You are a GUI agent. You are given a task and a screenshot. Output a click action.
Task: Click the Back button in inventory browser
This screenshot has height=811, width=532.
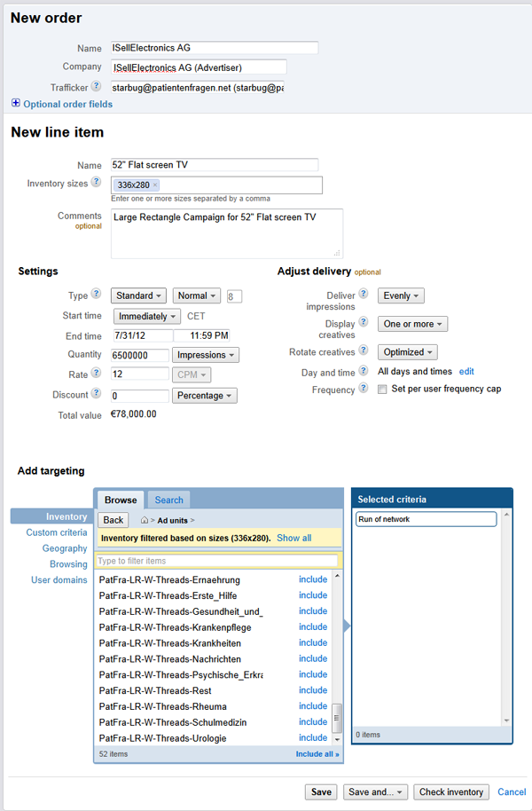pos(113,520)
